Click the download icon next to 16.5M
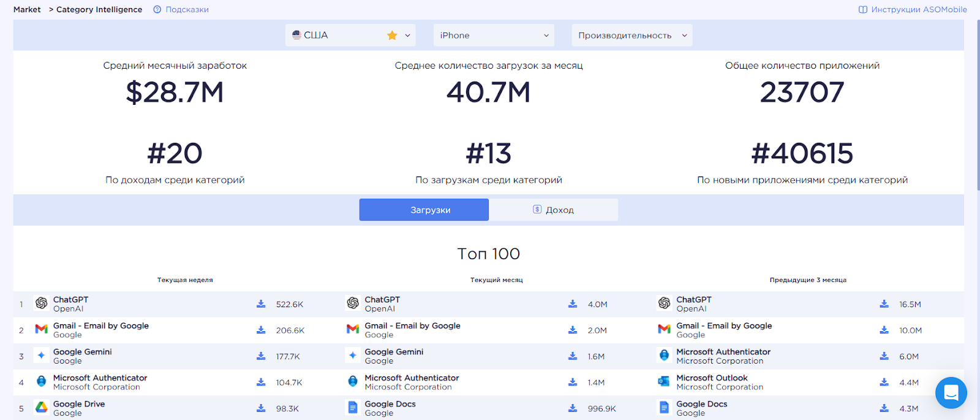 click(884, 304)
